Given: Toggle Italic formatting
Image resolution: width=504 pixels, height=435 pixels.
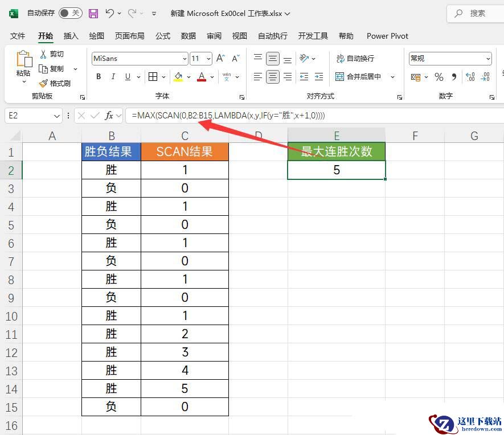Looking at the screenshot, I should pyautogui.click(x=113, y=76).
